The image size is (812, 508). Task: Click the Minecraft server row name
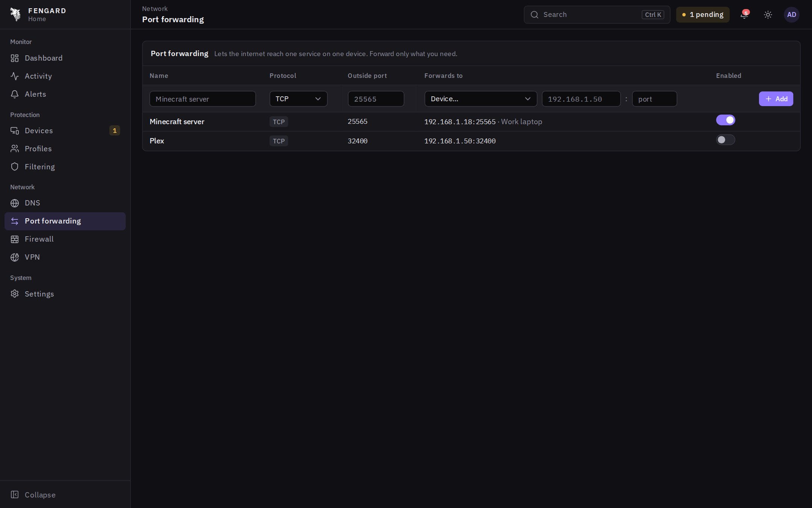177,122
